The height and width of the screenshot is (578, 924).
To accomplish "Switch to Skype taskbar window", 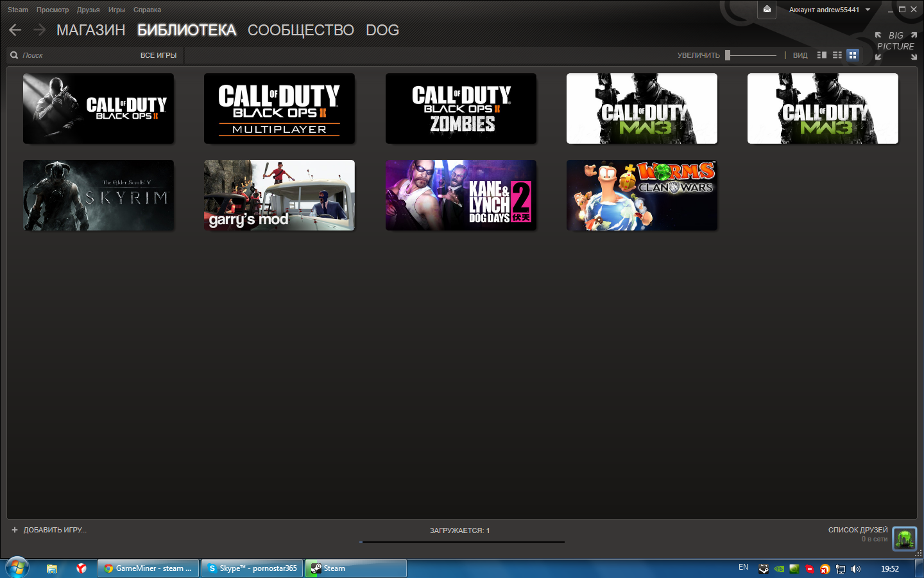I will (x=252, y=568).
